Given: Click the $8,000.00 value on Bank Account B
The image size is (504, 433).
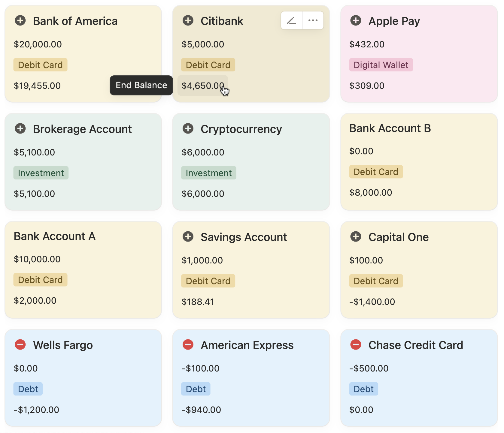Looking at the screenshot, I should click(x=371, y=193).
